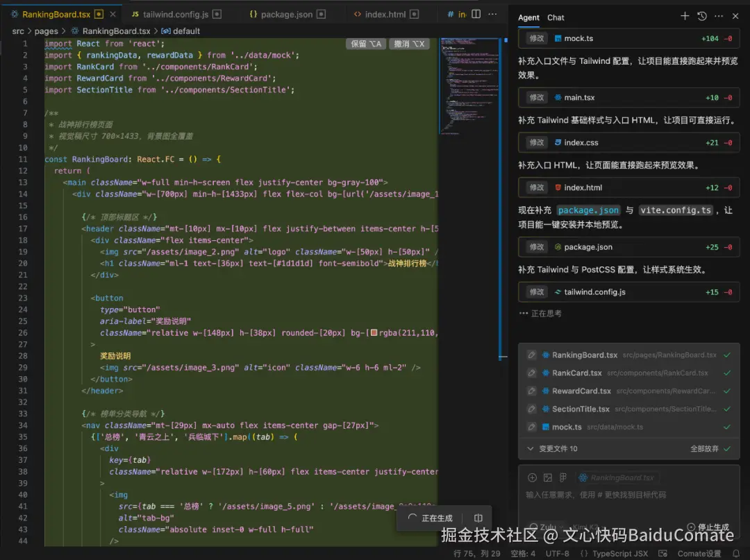The image size is (750, 560).
Task: Click the edit pencil for RankingBoard.tsx
Action: click(531, 355)
